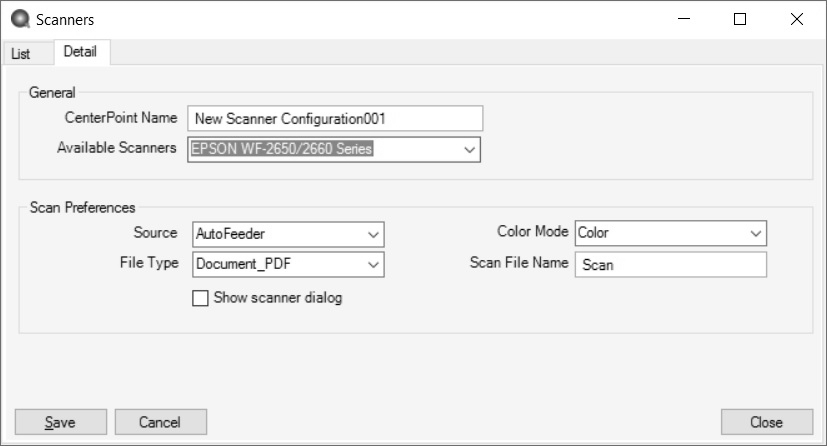
Task: Click the Scanners title bar text
Action: (66, 19)
